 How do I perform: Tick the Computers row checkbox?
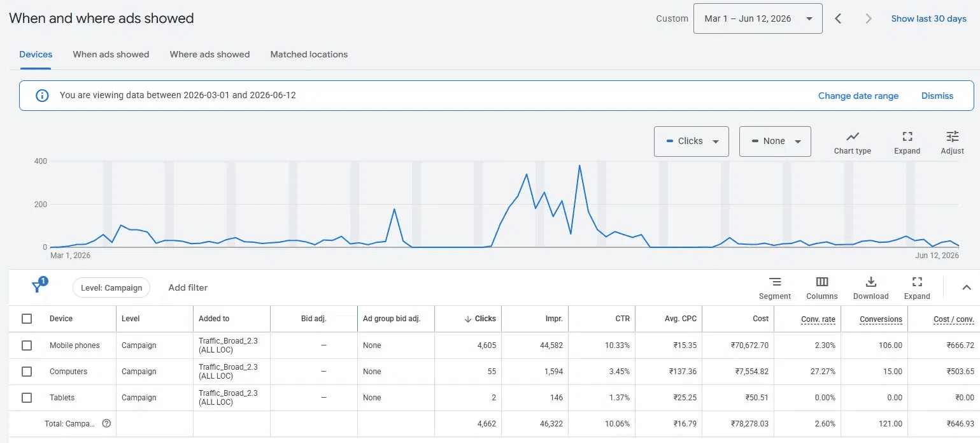coord(27,372)
